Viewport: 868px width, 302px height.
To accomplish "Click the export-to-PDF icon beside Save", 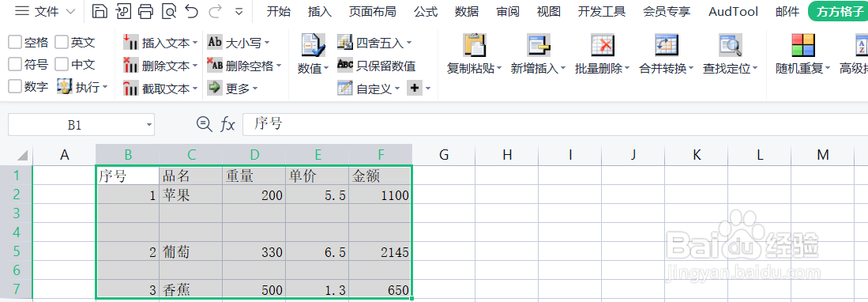I will tap(122, 11).
